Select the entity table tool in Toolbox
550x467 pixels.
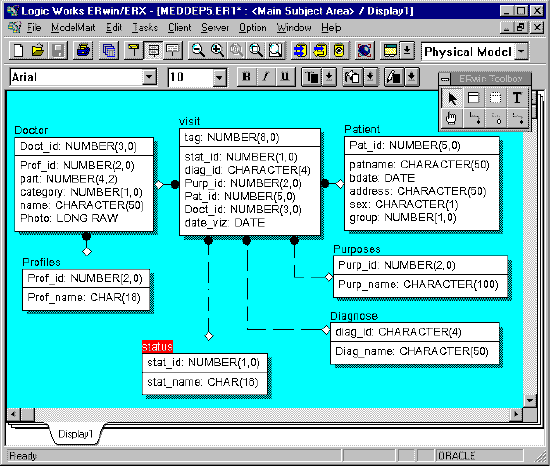coord(474,98)
